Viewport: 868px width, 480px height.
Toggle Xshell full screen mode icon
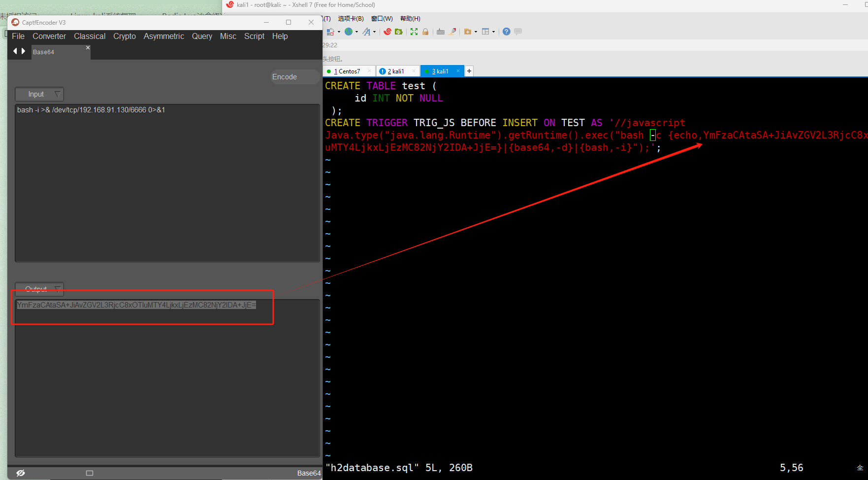[414, 32]
